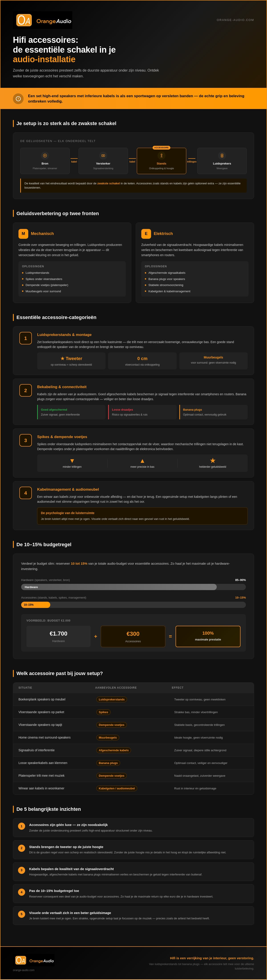Click the Luidsprekerstands tag in table
267x980 pixels.
point(112,699)
